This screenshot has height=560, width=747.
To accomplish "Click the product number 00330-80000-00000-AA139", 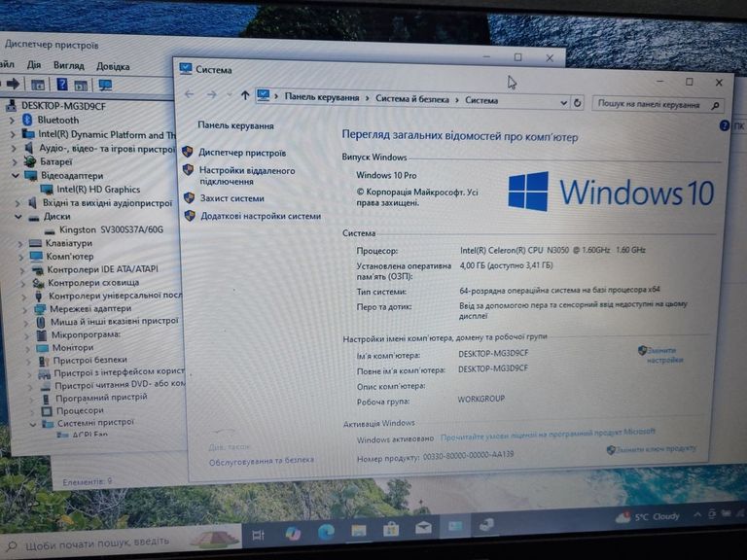I will coord(468,456).
